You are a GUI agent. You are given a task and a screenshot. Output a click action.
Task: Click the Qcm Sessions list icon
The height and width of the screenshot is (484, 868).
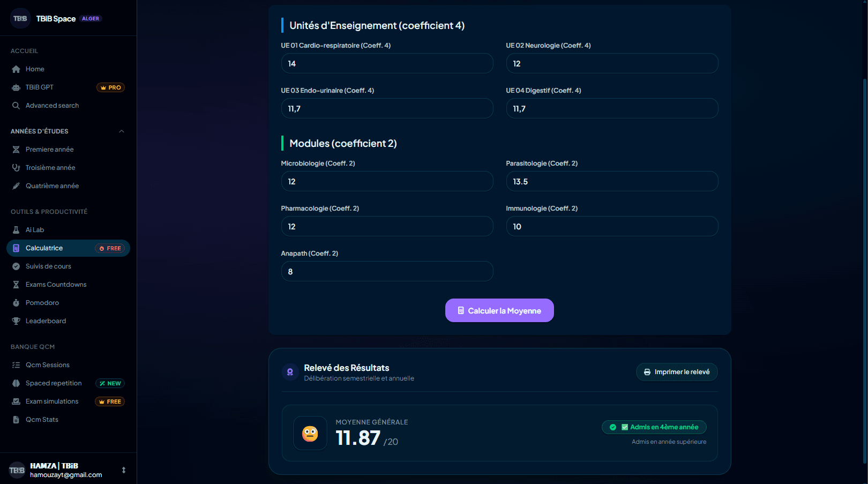coord(16,365)
